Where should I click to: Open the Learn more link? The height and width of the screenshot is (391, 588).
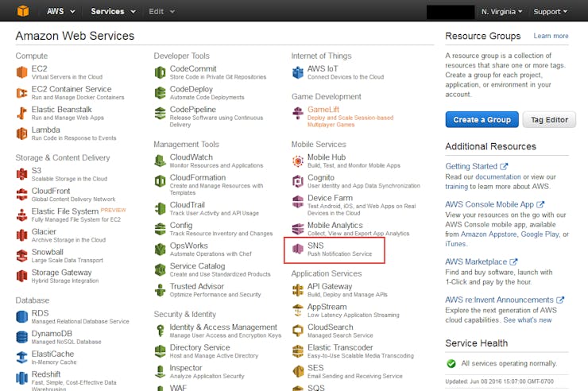pyautogui.click(x=551, y=36)
